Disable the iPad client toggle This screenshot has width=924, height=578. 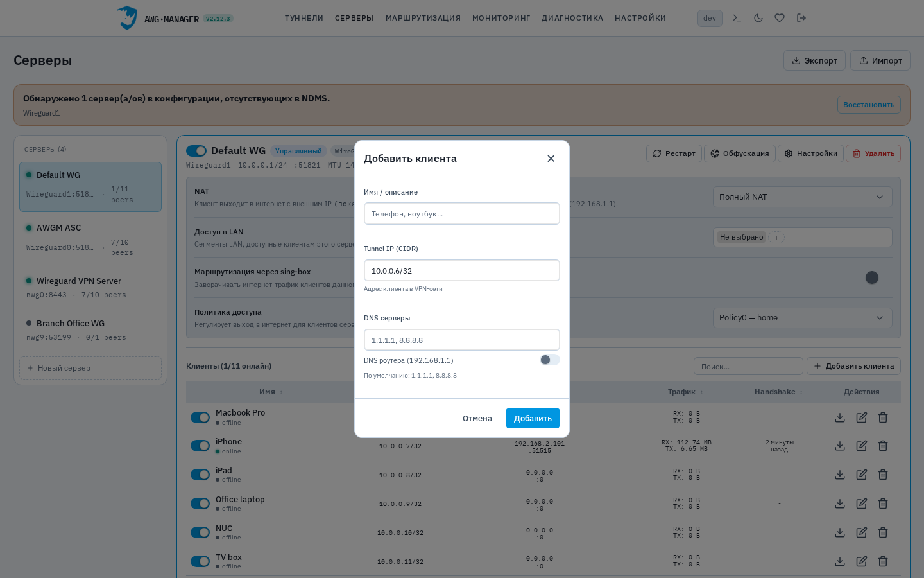coord(200,475)
